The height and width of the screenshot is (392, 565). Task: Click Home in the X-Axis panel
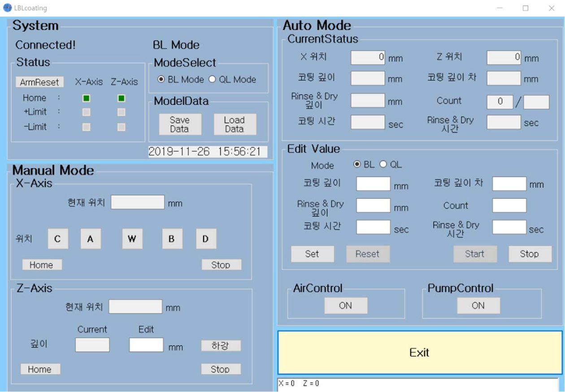tap(42, 265)
